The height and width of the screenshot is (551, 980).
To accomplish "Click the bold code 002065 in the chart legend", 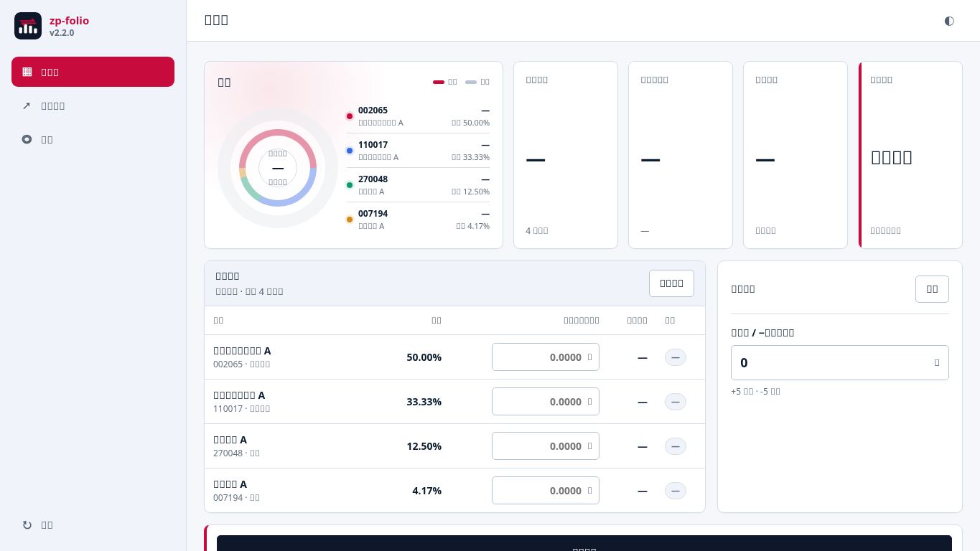I will click(373, 110).
